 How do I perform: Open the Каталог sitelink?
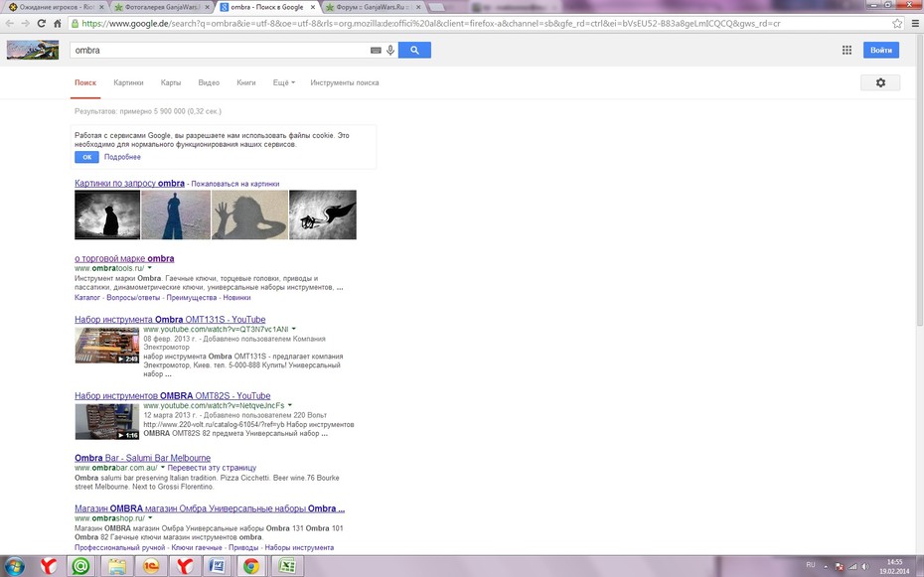coord(87,297)
